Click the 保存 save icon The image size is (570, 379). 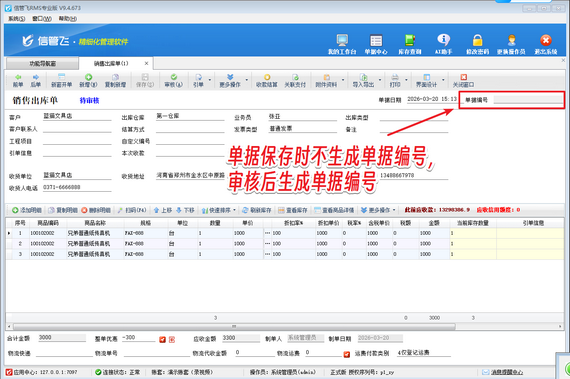[x=145, y=81]
